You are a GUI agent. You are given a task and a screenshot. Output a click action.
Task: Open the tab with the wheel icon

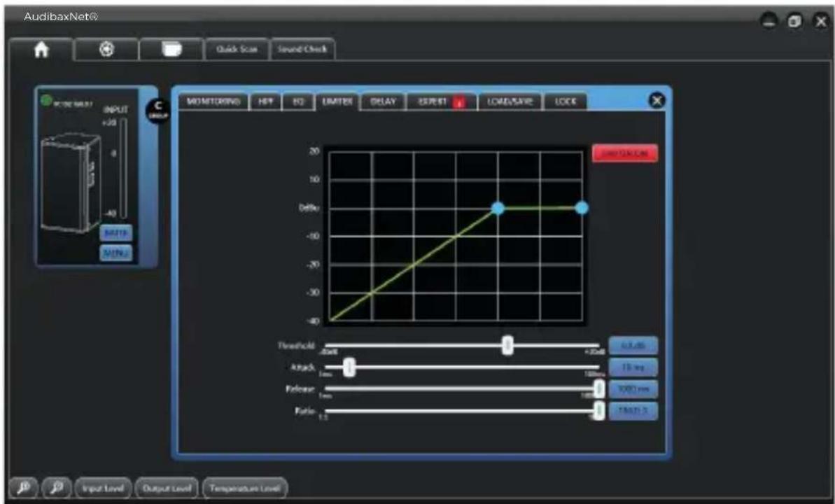point(106,50)
